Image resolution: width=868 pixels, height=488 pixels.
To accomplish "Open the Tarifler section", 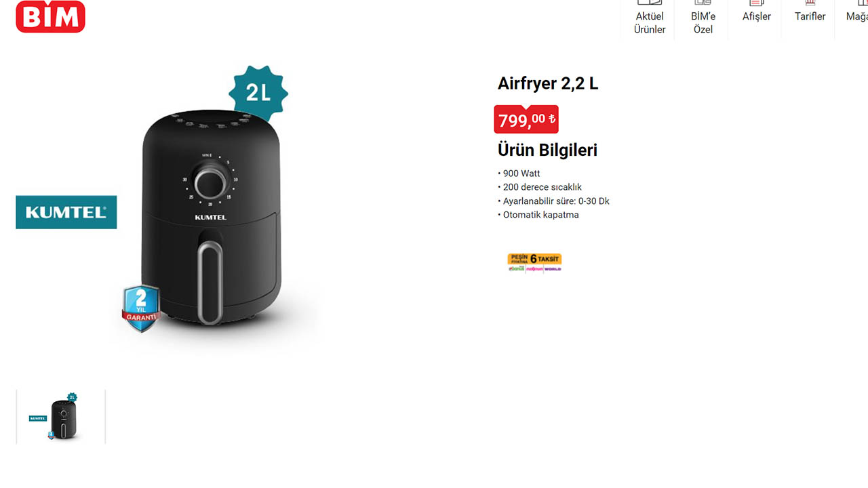I will [x=810, y=16].
